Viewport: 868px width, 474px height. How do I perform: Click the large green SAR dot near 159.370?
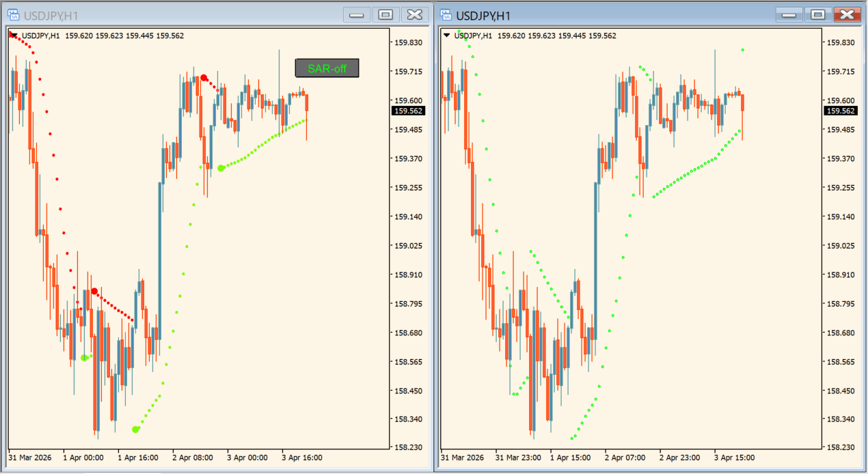220,167
